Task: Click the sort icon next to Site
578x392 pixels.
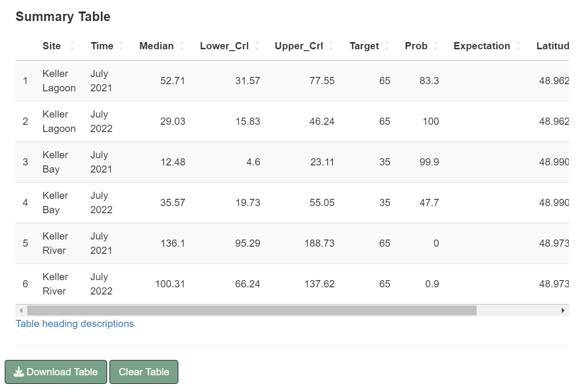Action: click(72, 46)
